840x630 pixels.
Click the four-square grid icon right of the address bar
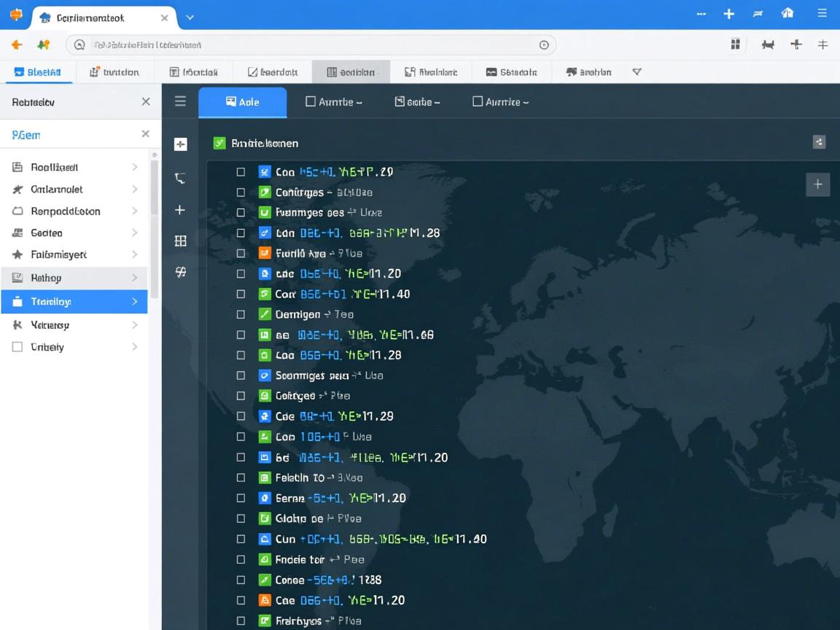point(736,44)
